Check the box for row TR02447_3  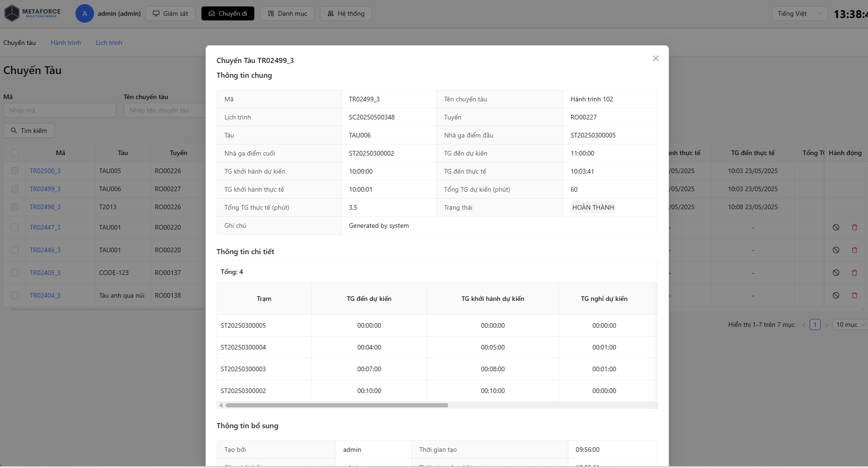pyautogui.click(x=15, y=227)
